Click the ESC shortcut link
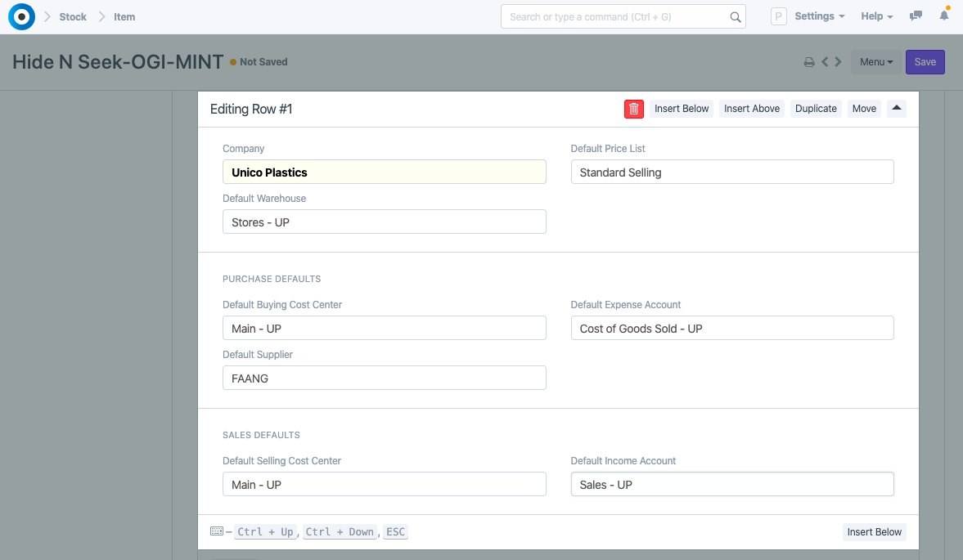This screenshot has height=560, width=963. click(x=394, y=531)
